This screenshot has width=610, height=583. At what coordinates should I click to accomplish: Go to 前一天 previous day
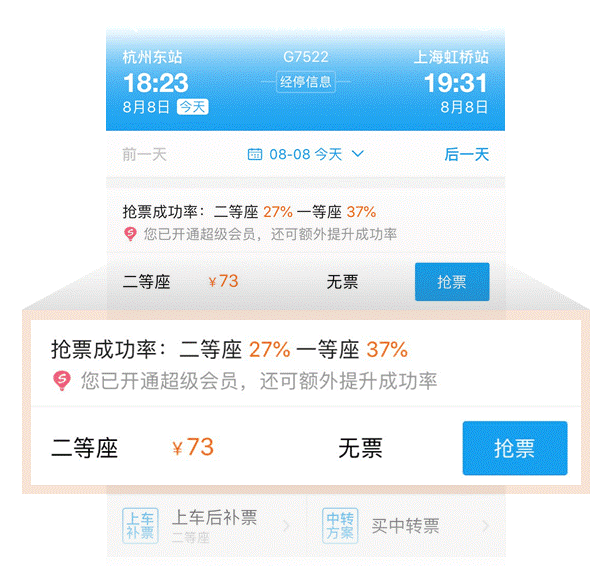click(145, 154)
